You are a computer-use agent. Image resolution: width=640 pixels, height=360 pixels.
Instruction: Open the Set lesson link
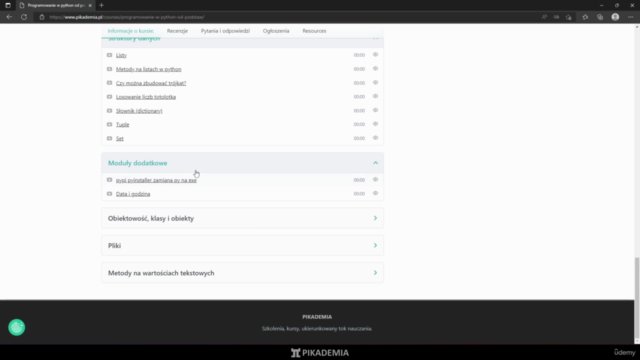coord(120,138)
